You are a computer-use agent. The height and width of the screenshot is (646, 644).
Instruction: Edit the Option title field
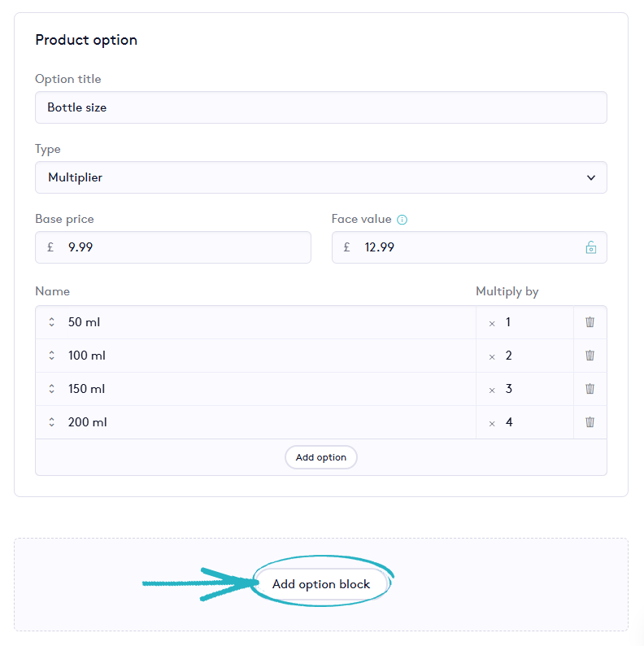320,107
